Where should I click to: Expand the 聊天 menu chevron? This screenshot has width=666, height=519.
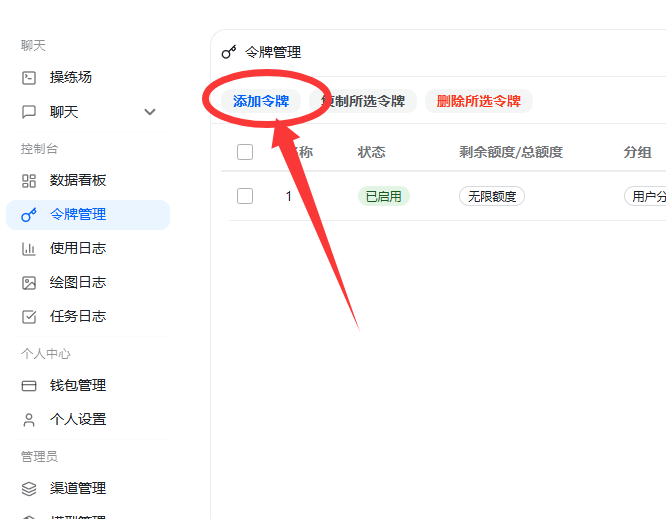coord(150,112)
